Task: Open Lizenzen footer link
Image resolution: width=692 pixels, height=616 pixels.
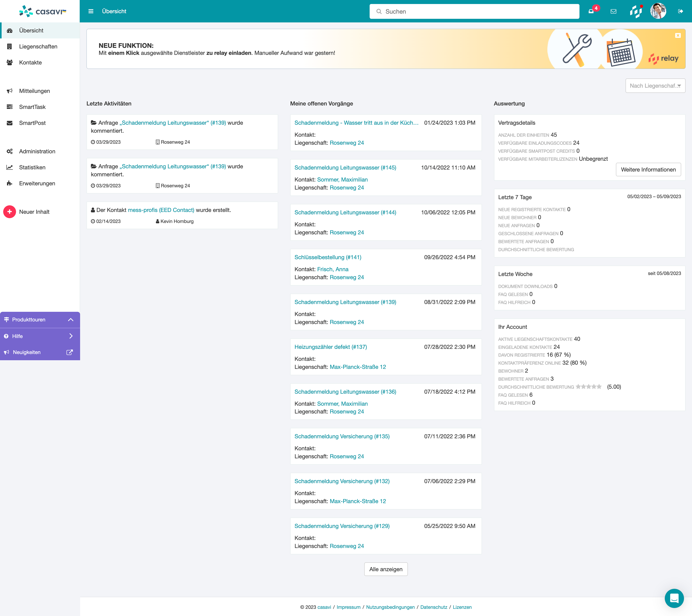Action: point(462,607)
